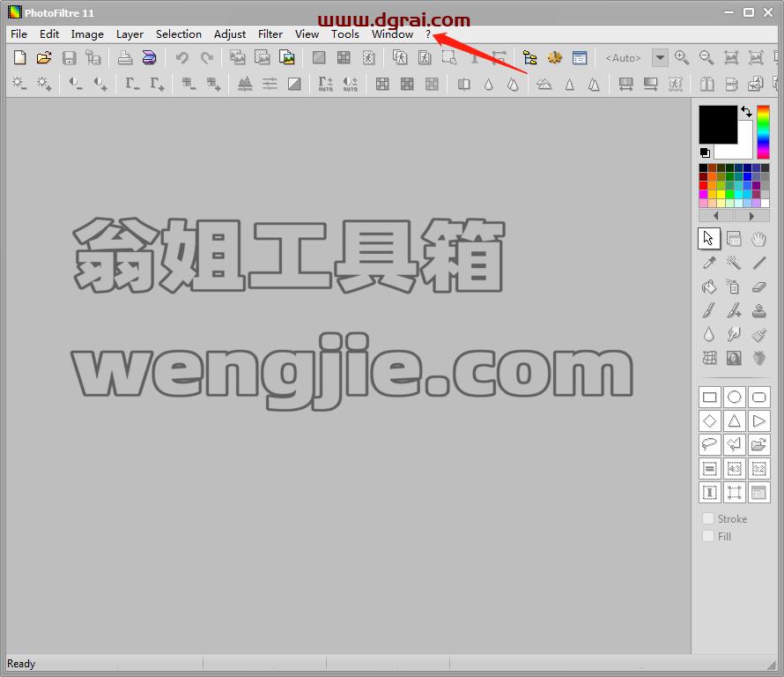Click the Undo arrow icon
The height and width of the screenshot is (677, 784).
pyautogui.click(x=182, y=57)
